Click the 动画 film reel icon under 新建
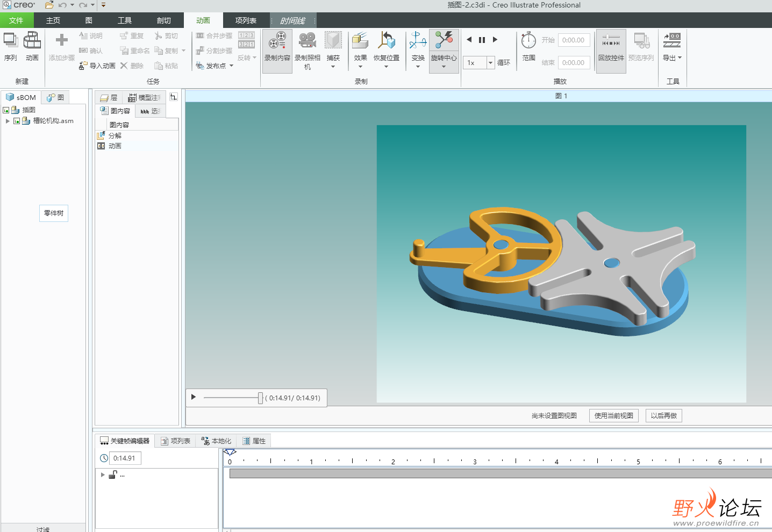This screenshot has width=772, height=532. [x=32, y=40]
